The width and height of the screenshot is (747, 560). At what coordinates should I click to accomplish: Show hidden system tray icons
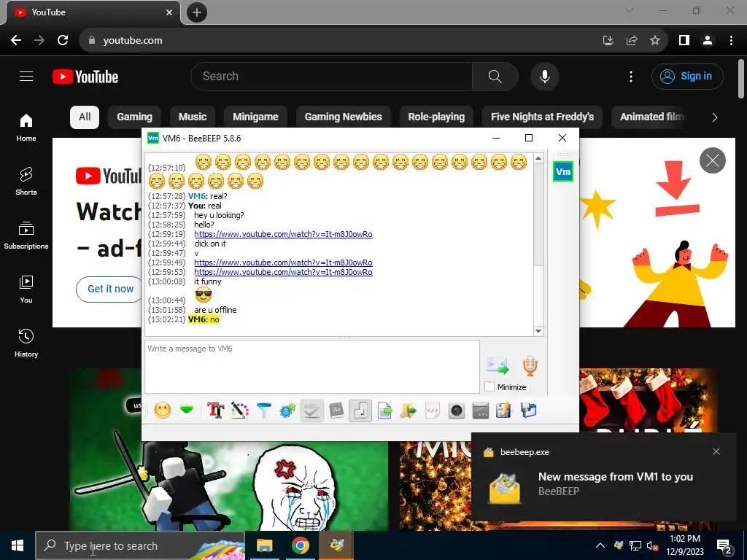(600, 545)
